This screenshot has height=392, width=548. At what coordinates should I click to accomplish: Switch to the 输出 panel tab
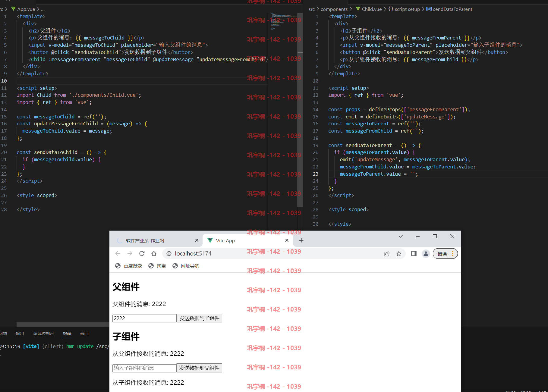click(20, 334)
